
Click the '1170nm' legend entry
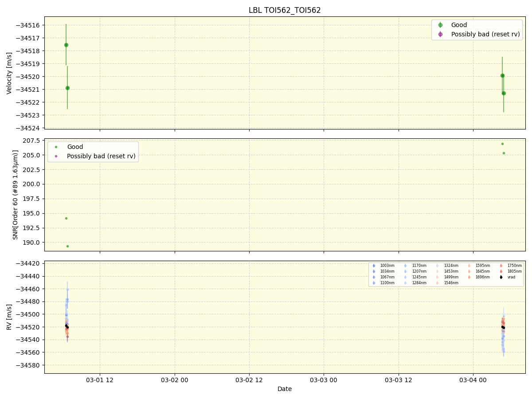(x=419, y=266)
